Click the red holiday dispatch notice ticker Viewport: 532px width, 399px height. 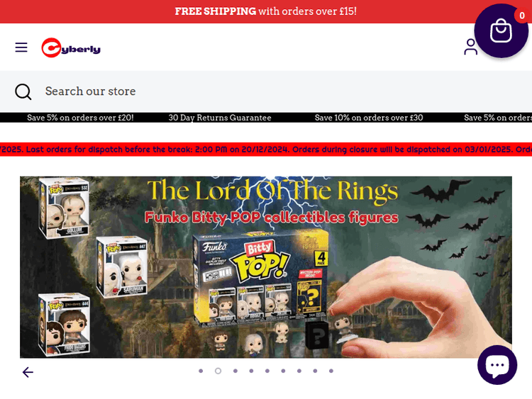click(x=266, y=150)
